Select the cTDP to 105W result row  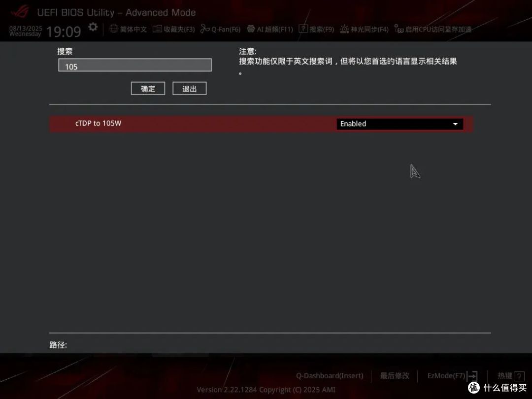[x=261, y=124]
